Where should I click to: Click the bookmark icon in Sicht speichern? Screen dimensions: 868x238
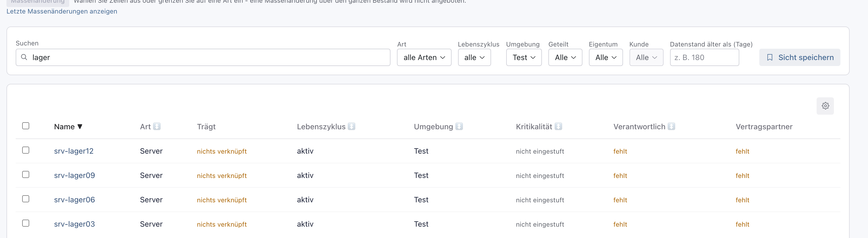coord(770,57)
